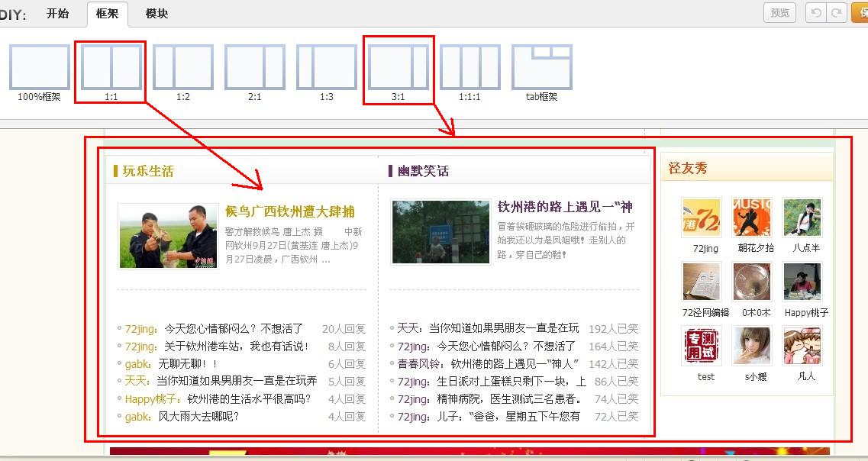The height and width of the screenshot is (461, 868).
Task: Open joke 精神病院，医生测试三名患者
Action: [x=509, y=399]
